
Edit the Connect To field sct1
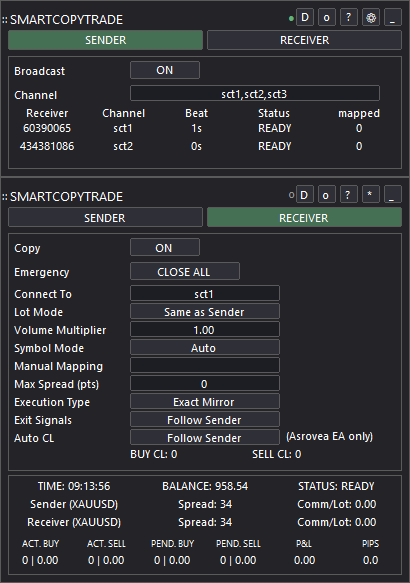point(205,294)
